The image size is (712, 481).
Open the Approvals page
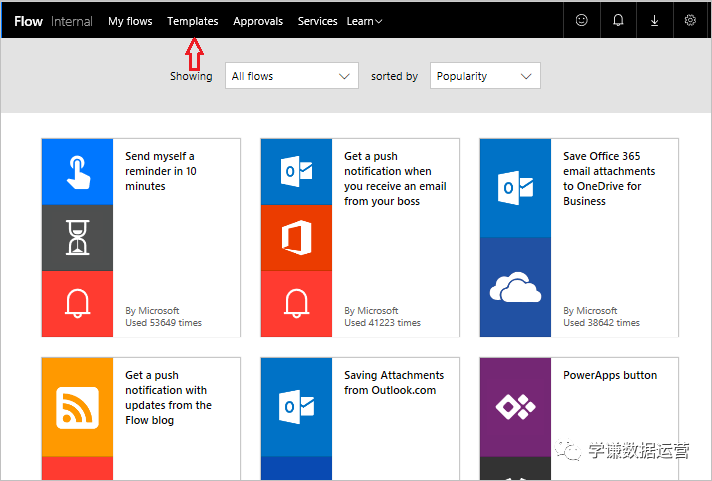258,21
